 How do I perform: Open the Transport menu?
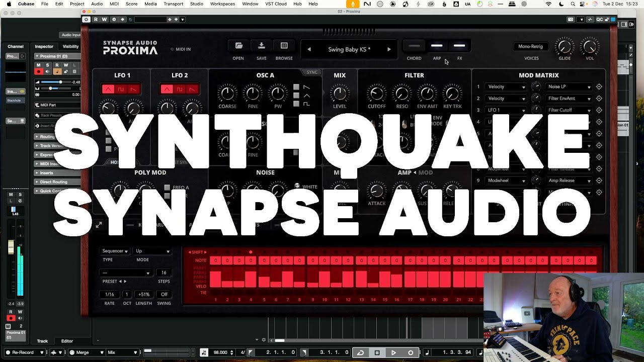173,4
